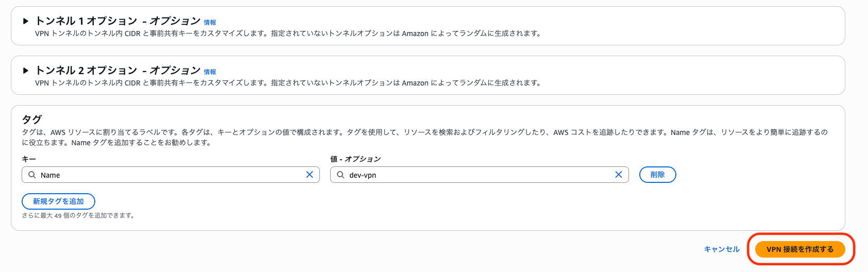Image resolution: width=868 pixels, height=272 pixels.
Task: Click the トンネル 1 オプション heading text
Action: [117, 21]
